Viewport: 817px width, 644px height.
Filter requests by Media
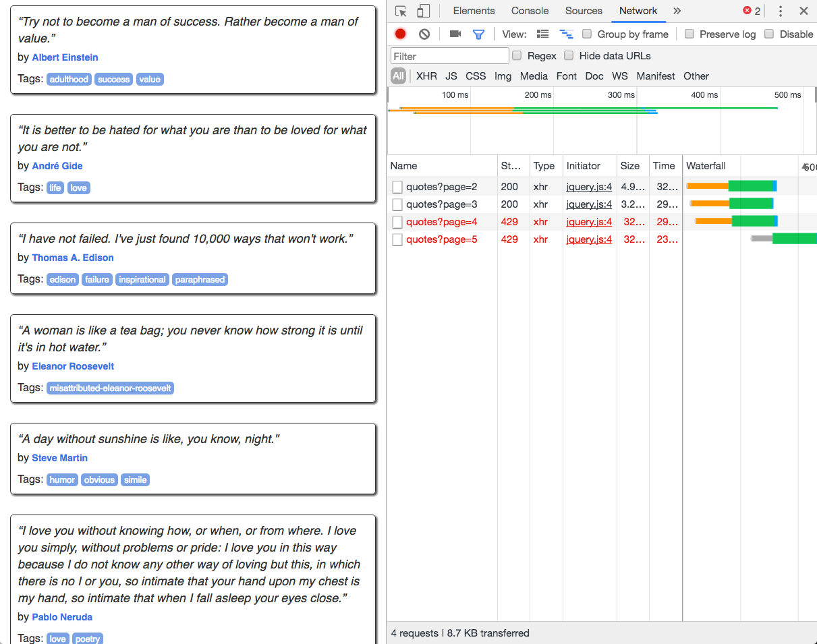(534, 76)
